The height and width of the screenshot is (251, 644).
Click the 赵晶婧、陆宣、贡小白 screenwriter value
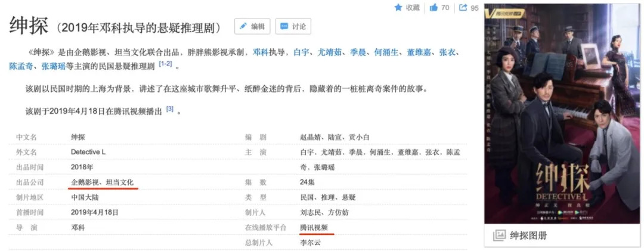(x=335, y=137)
